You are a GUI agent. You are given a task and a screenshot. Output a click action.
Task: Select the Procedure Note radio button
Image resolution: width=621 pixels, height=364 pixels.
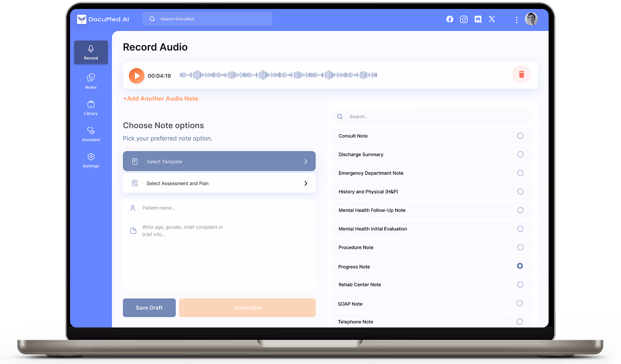(520, 247)
